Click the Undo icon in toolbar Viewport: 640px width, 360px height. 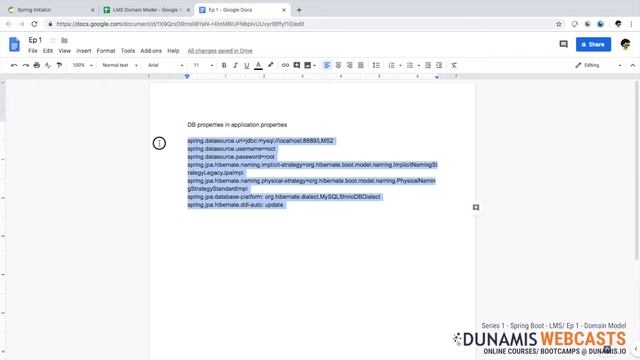click(14, 65)
